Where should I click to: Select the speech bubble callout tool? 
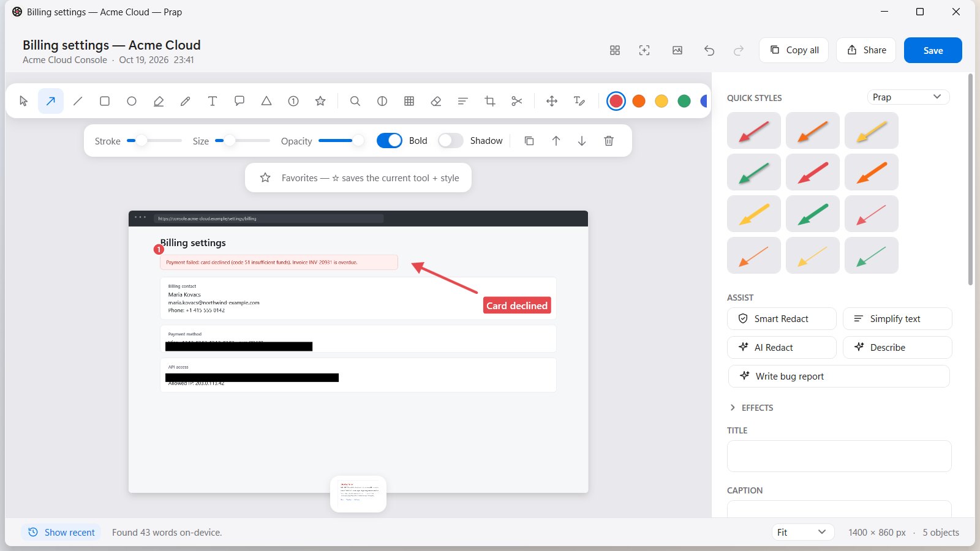(239, 101)
